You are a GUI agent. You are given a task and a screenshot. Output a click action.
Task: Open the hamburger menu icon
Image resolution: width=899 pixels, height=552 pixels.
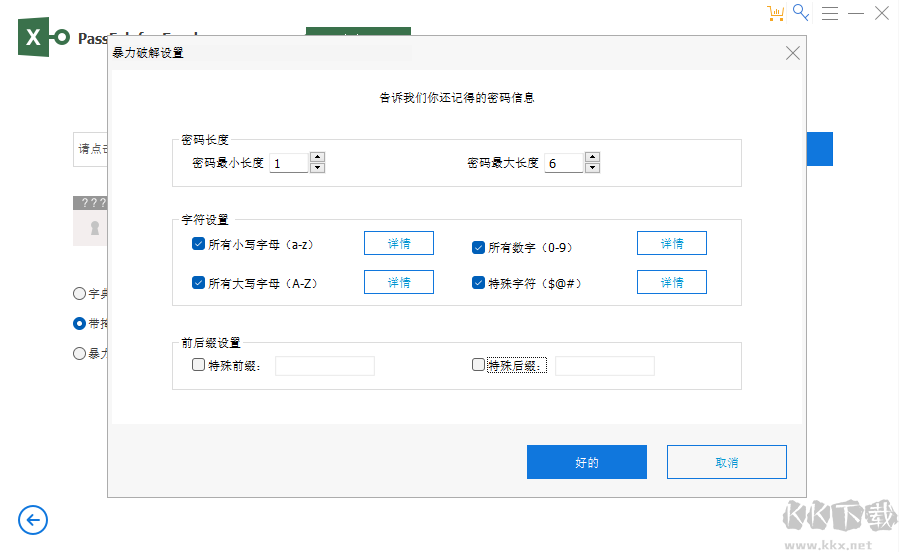(x=830, y=13)
